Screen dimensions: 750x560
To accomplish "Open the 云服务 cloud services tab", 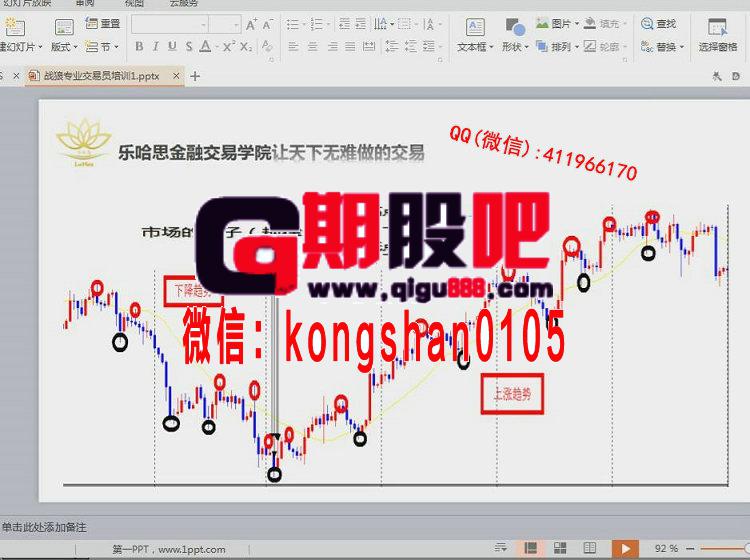I will tap(184, 3).
